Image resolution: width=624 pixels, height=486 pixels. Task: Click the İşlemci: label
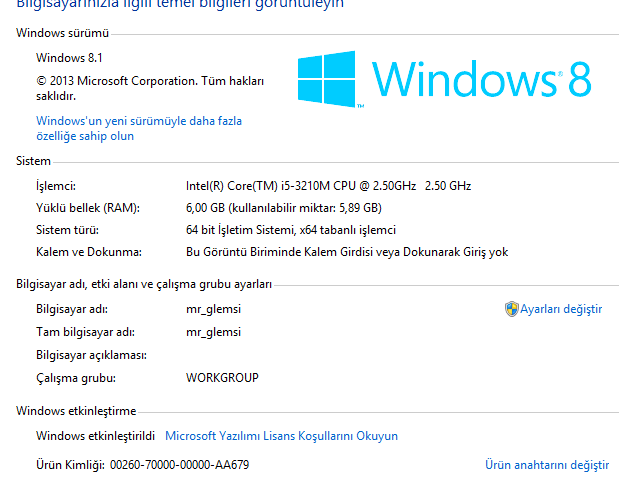[x=56, y=186]
